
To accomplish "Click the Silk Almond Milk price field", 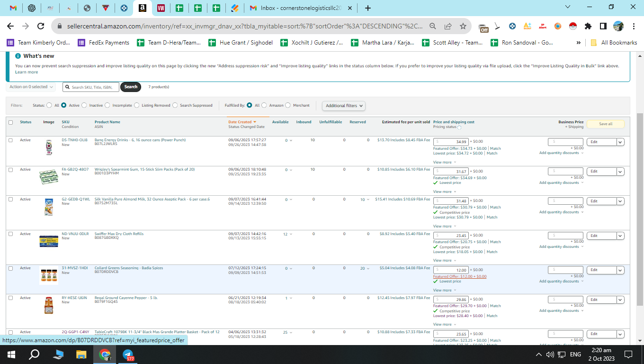I will [x=451, y=201].
